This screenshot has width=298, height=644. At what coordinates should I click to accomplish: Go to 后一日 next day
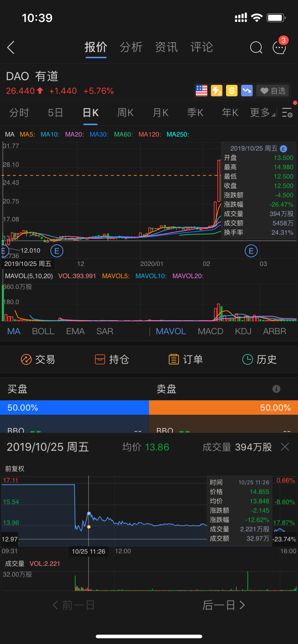tap(224, 605)
